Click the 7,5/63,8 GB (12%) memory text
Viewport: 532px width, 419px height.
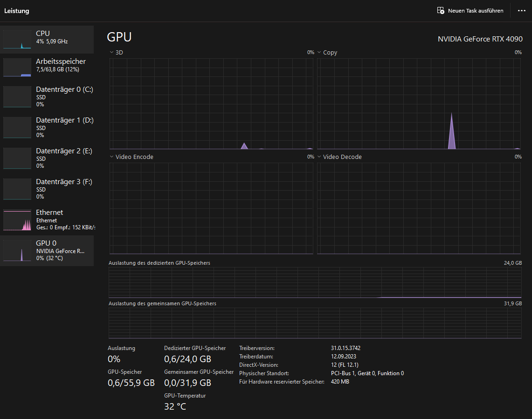pos(58,69)
